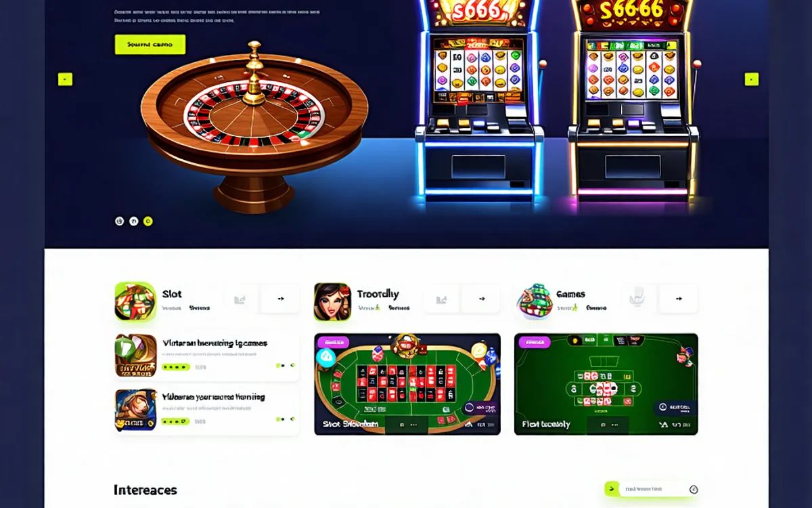Image resolution: width=812 pixels, height=508 pixels.
Task: Open the second game row in the Slot list
Action: 207,410
